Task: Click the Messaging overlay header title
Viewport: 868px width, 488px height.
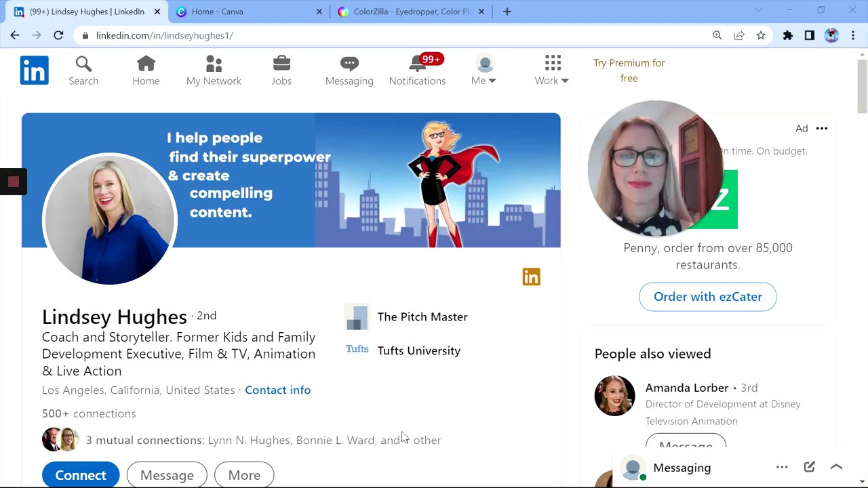Action: click(682, 468)
